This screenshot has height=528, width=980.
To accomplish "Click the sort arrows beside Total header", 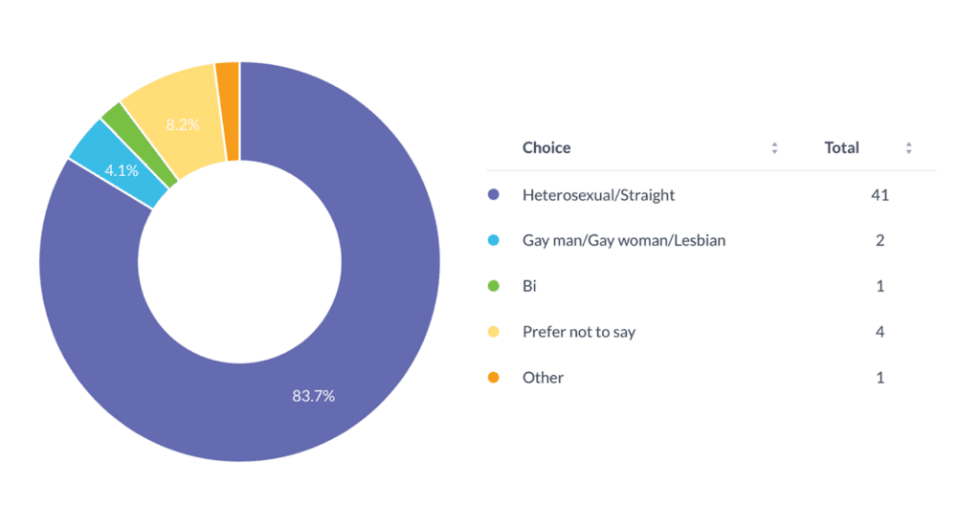I will pyautogui.click(x=908, y=148).
